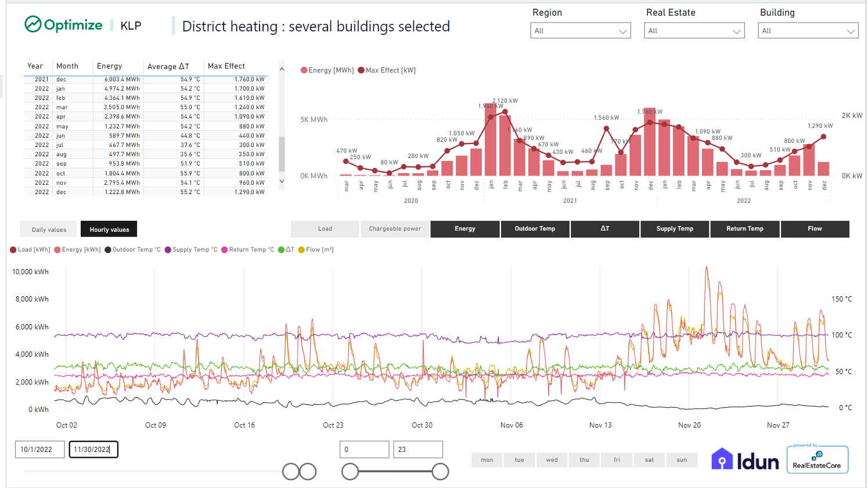Click the Idun house logo
The height and width of the screenshot is (488, 868).
[x=722, y=459]
